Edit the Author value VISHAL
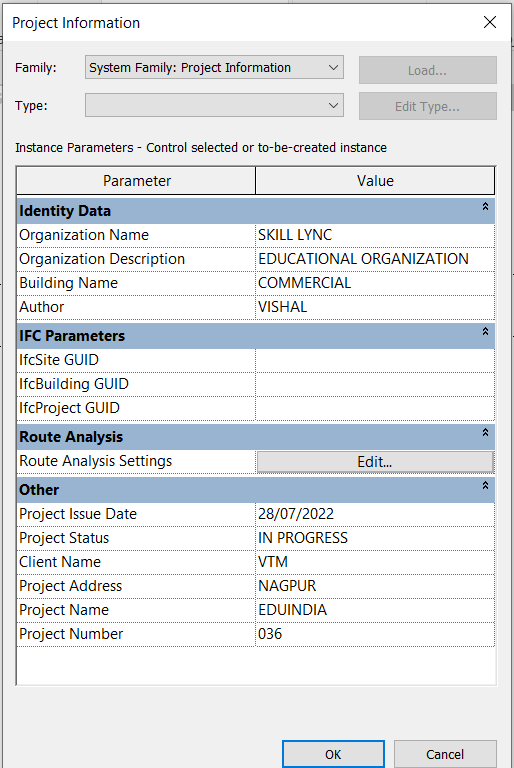Screen dimensions: 514x768 tap(375, 307)
